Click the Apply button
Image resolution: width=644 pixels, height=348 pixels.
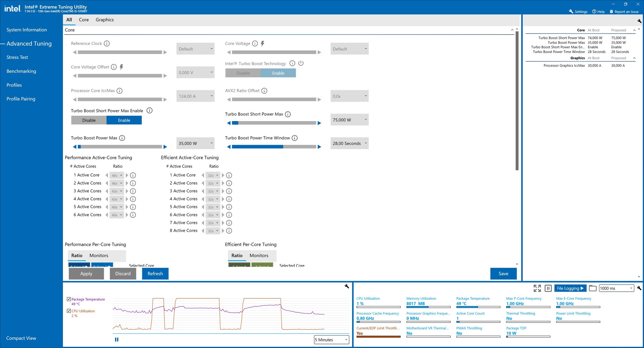[x=86, y=274]
